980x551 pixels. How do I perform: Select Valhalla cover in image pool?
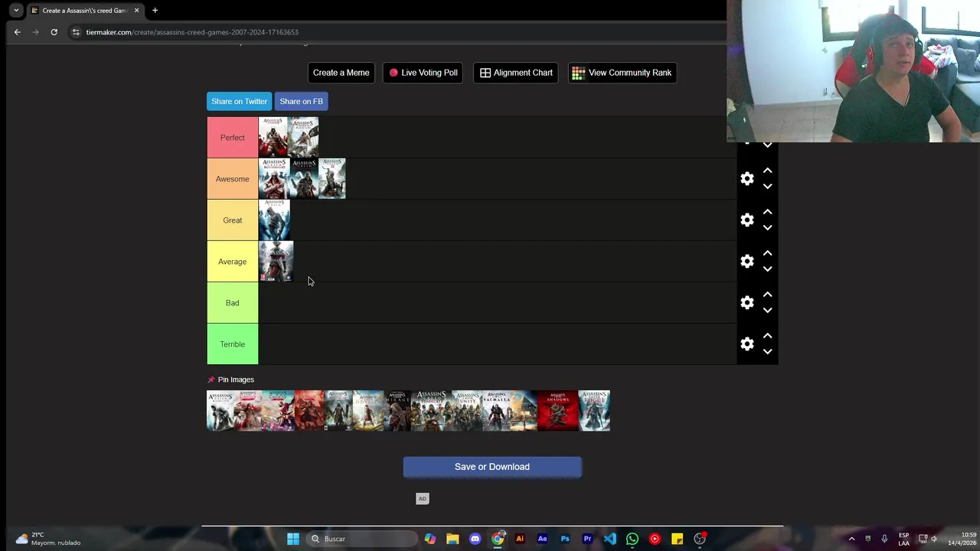[x=495, y=411]
